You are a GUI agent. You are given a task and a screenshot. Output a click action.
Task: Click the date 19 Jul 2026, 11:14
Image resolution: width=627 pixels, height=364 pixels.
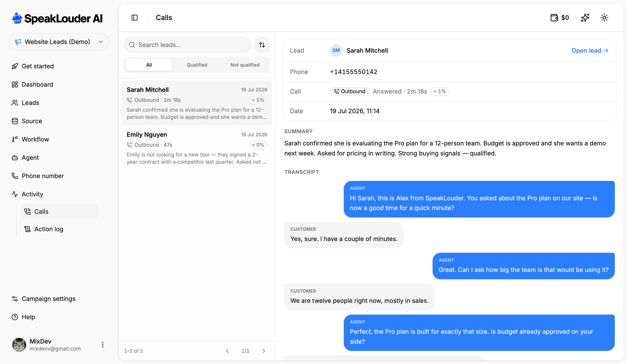click(355, 111)
